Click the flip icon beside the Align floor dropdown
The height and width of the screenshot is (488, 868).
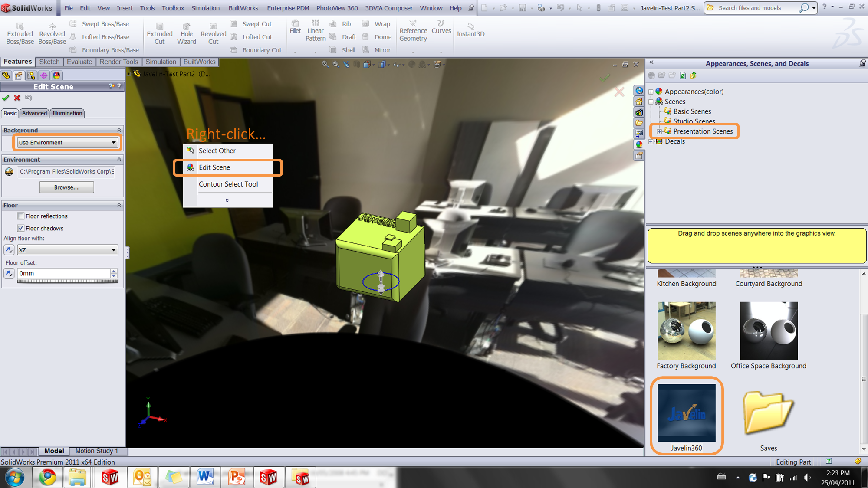[9, 250]
